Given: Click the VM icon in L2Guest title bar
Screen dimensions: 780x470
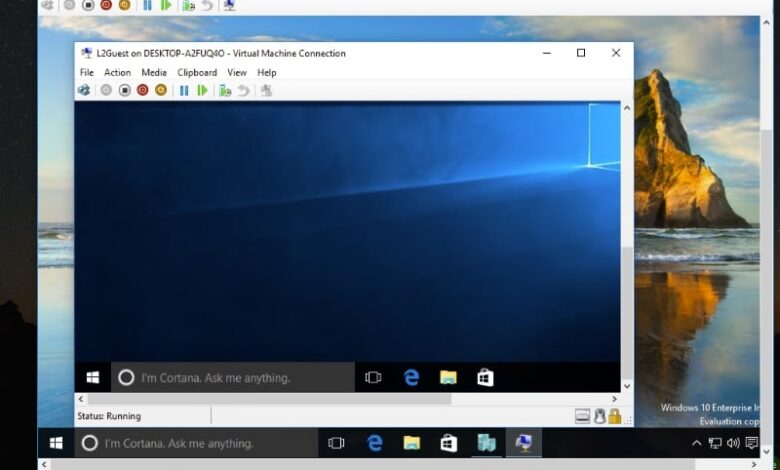Looking at the screenshot, I should 87,53.
